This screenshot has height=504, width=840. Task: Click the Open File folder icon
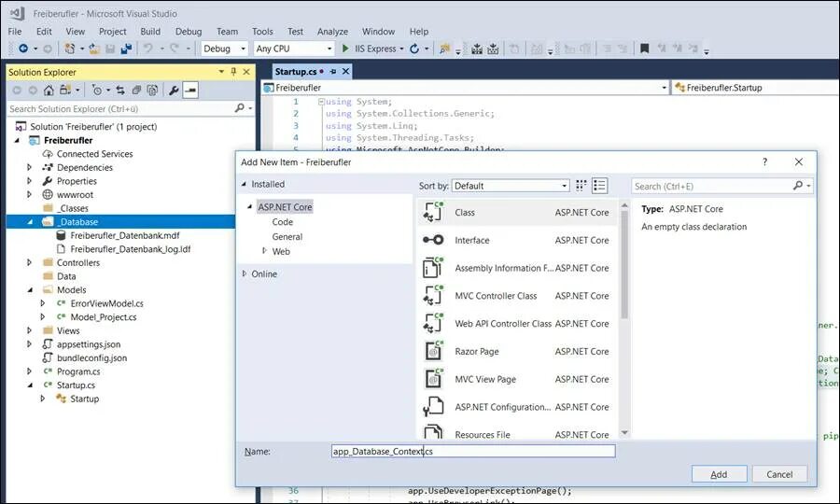[94, 49]
